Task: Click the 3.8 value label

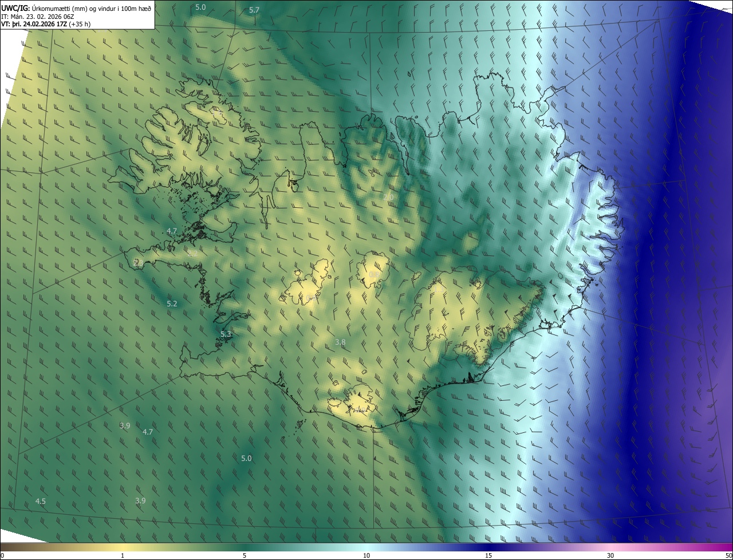Action: tap(340, 342)
